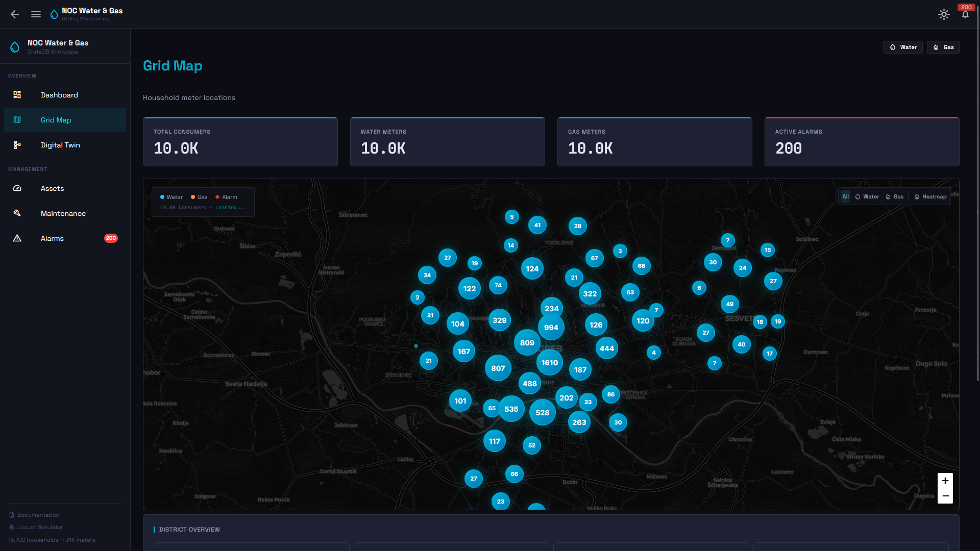
Task: Click the 122 cluster marker
Action: click(x=470, y=289)
